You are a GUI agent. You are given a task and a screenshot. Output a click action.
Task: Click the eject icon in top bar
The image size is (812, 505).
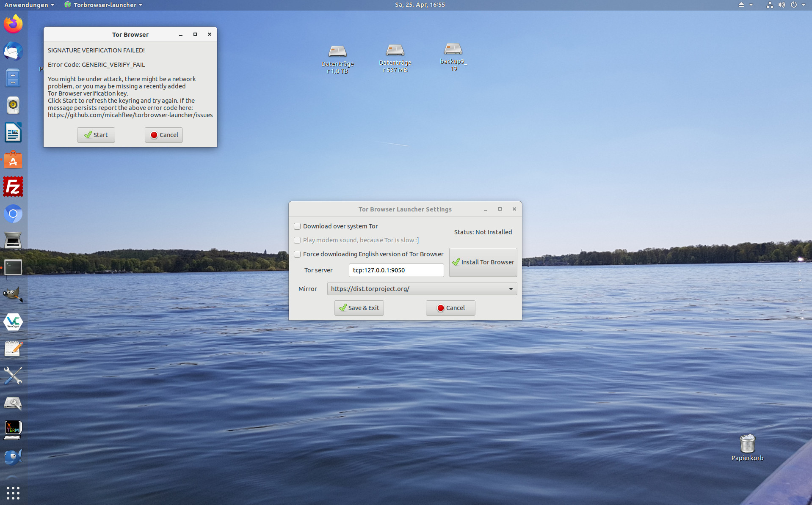[741, 5]
